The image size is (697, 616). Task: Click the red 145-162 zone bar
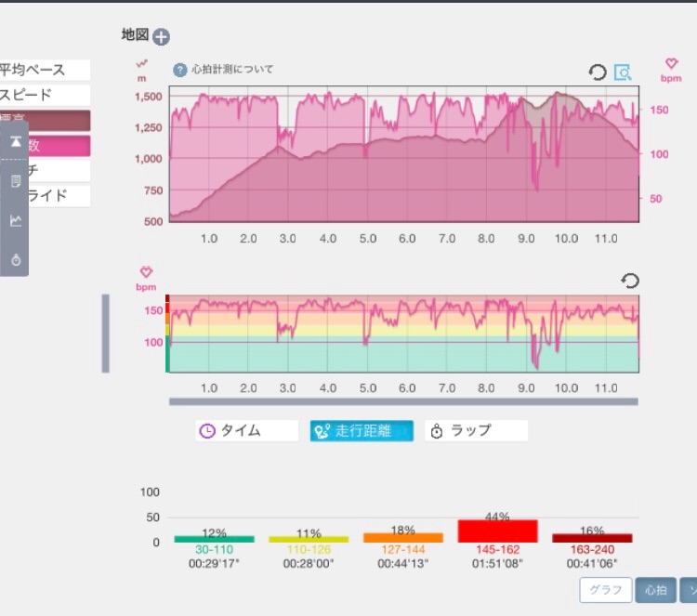pos(497,531)
